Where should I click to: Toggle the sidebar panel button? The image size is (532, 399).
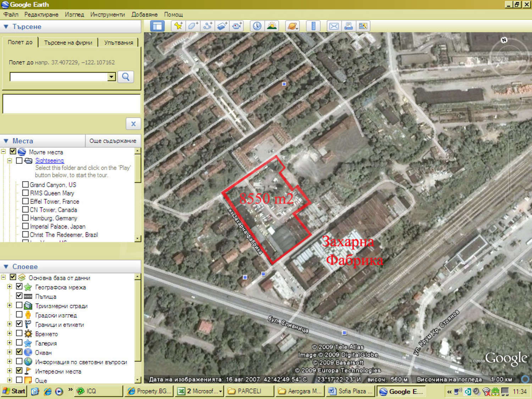point(157,26)
